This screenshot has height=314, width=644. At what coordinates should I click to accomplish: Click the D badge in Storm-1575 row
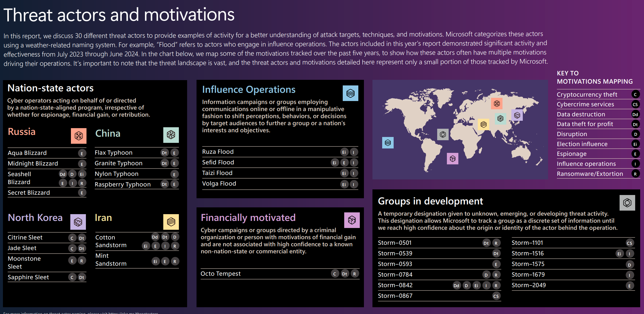coord(629,265)
